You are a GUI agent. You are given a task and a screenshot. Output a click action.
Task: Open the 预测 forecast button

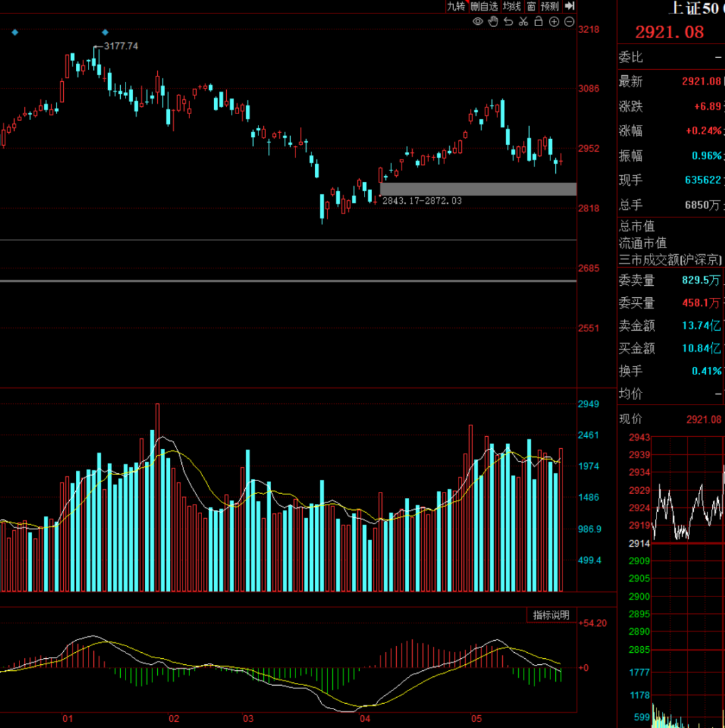click(x=550, y=6)
